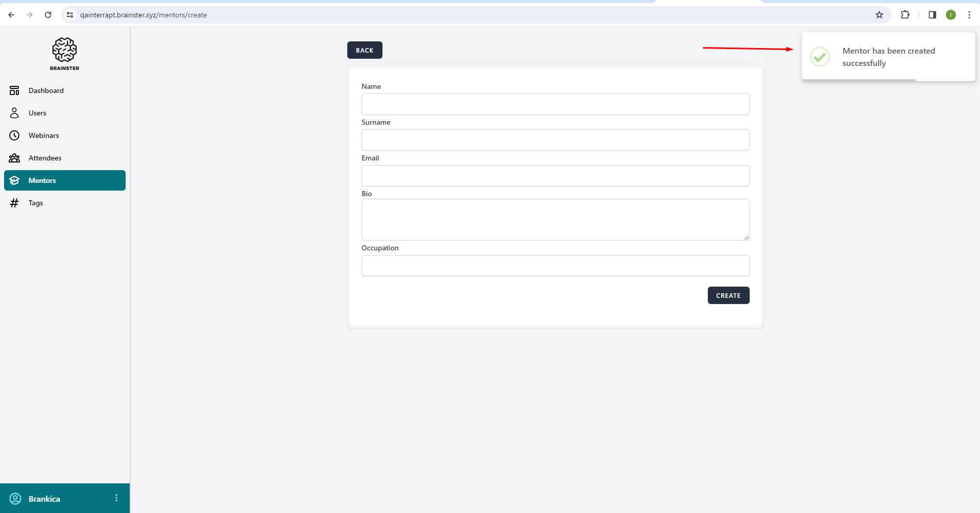Bookmark this page with star icon
Viewport: 980px width, 513px height.
tap(879, 15)
